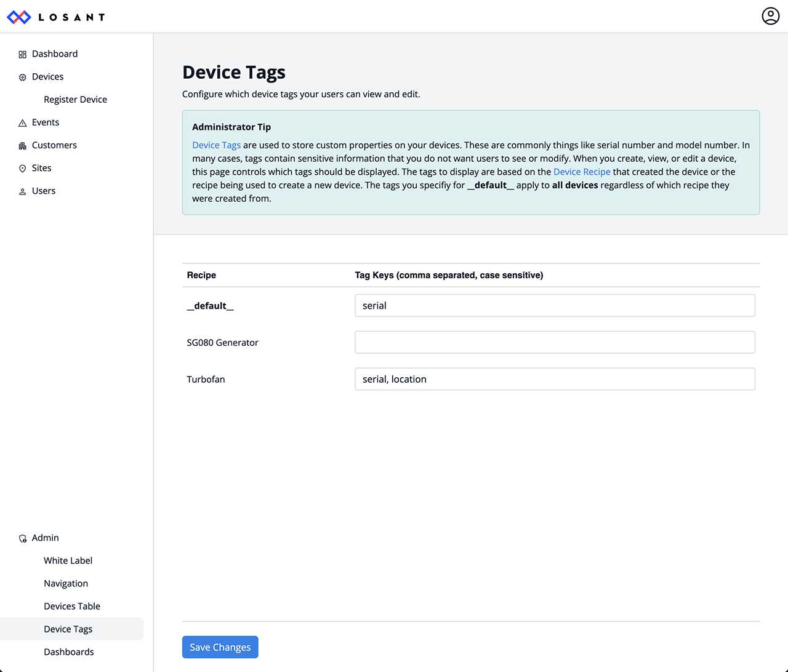The width and height of the screenshot is (788, 672).
Task: Click the Recipe column header
Action: (201, 275)
